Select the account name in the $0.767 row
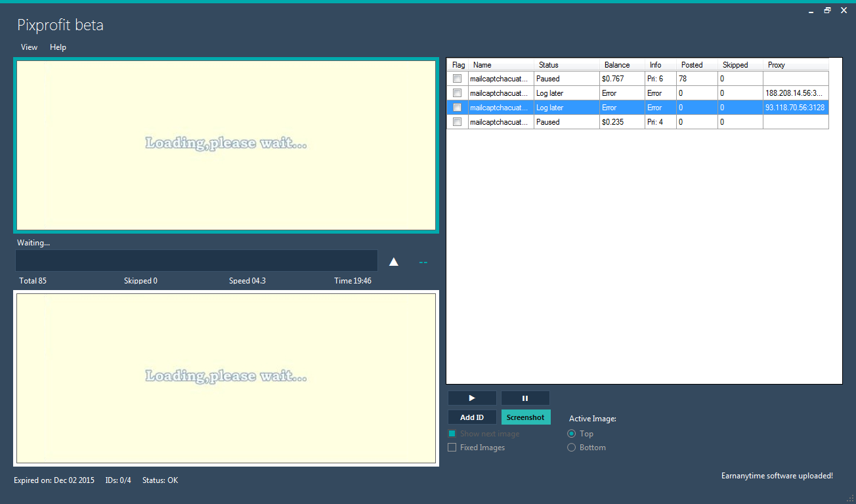 [501, 79]
